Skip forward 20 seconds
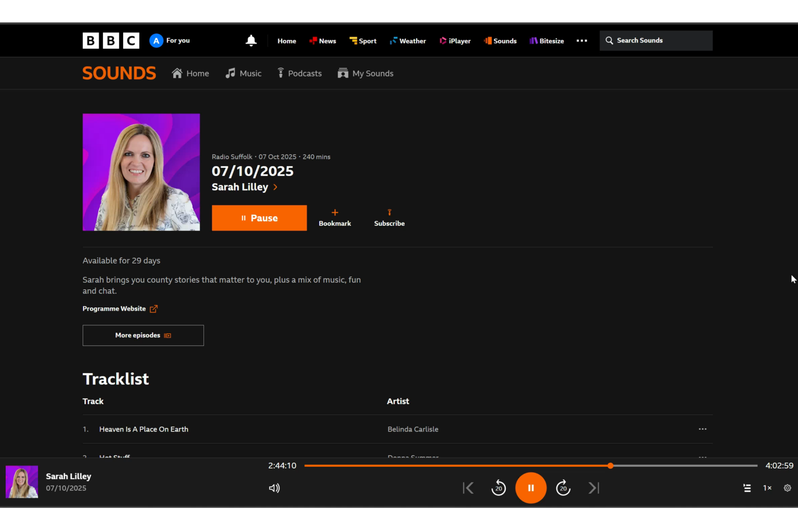The image size is (798, 532). click(x=563, y=488)
